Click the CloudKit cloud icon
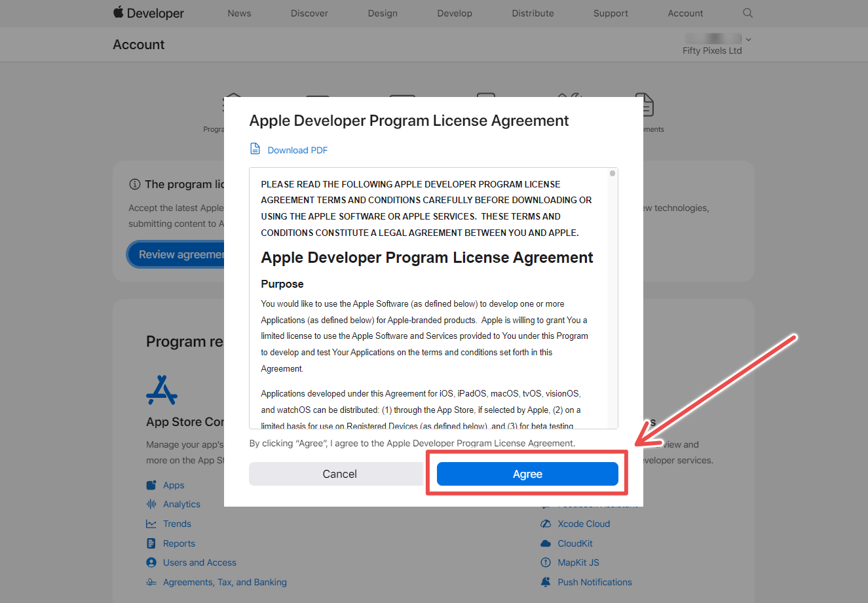The width and height of the screenshot is (868, 603). (546, 543)
